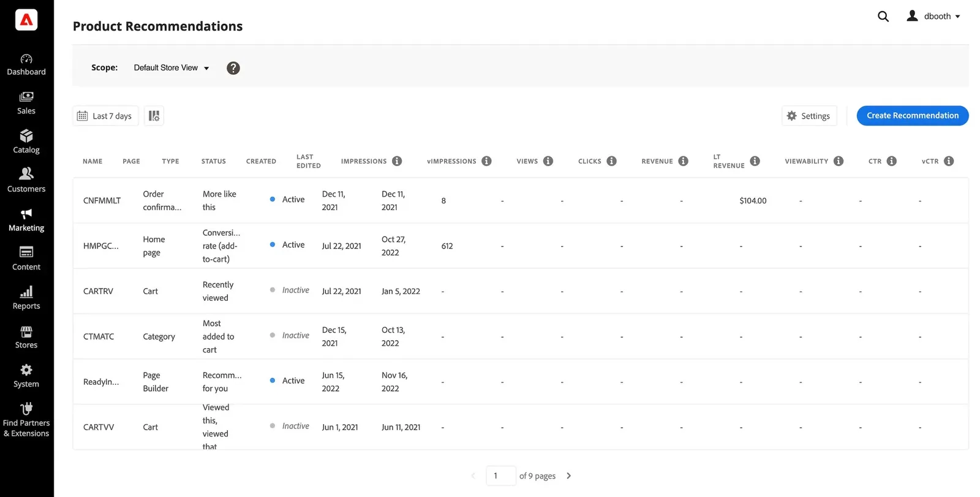Click the Clicks column info icon
Screen dimensions: 980x497
(x=611, y=161)
